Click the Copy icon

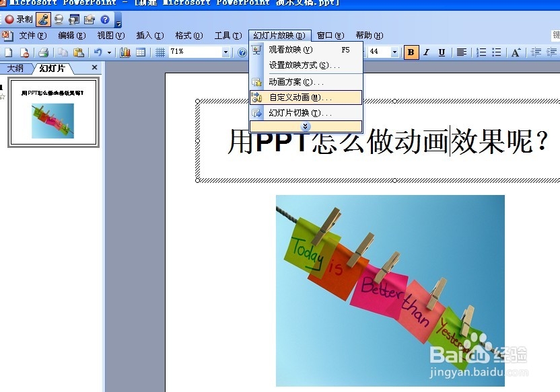tap(63, 52)
